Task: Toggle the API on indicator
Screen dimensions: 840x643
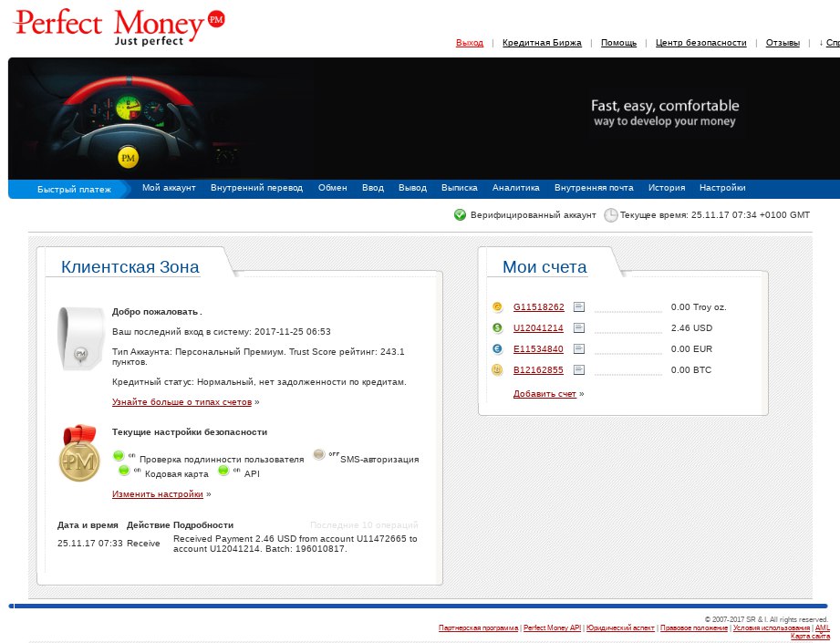Action: [x=224, y=471]
